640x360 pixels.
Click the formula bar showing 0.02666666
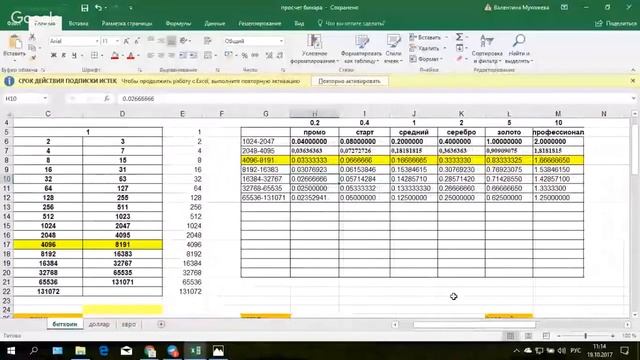375,99
